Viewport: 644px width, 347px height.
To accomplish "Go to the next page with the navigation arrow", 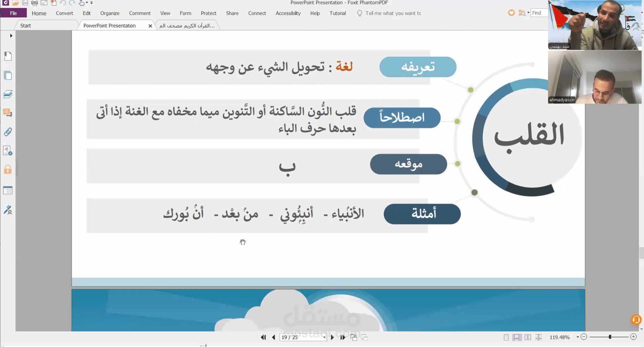I will pyautogui.click(x=332, y=337).
